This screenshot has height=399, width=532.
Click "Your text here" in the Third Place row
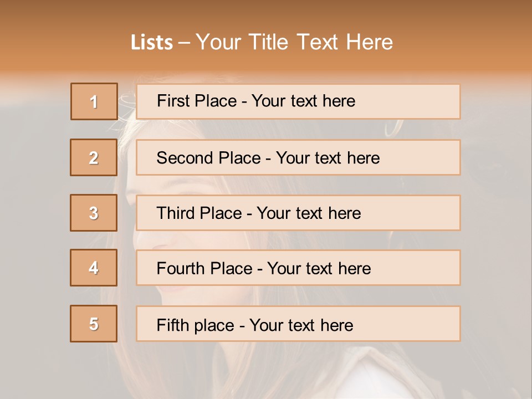[309, 213]
